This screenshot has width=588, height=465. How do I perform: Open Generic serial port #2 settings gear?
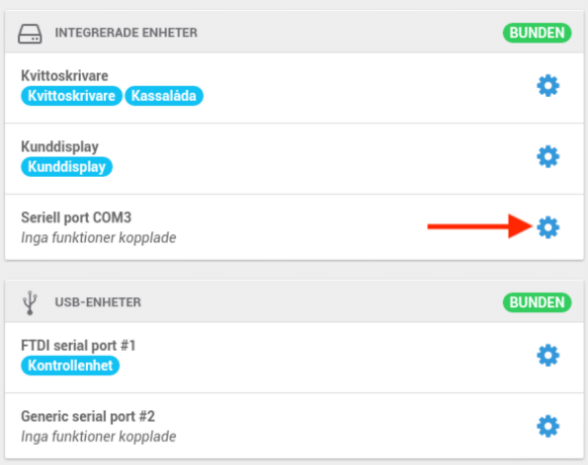point(548,426)
